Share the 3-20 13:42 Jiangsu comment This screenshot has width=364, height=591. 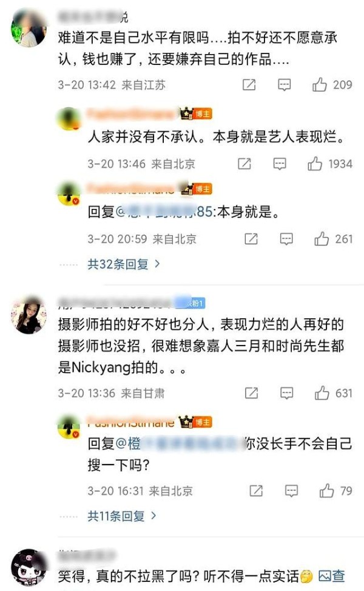[249, 84]
